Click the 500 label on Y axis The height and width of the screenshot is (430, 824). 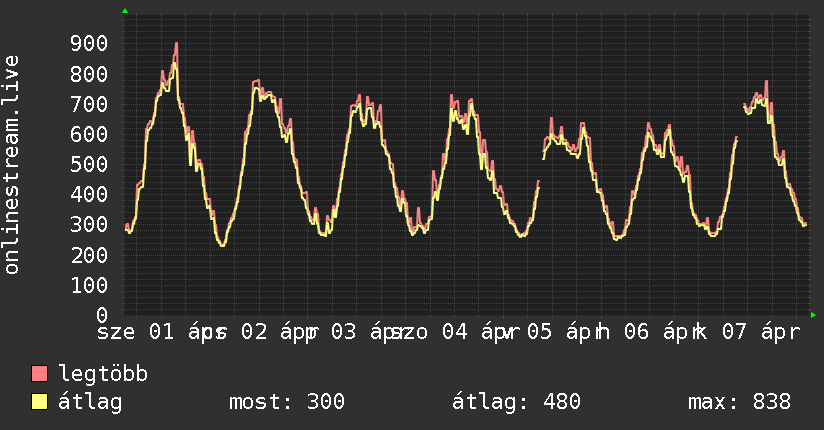89,164
